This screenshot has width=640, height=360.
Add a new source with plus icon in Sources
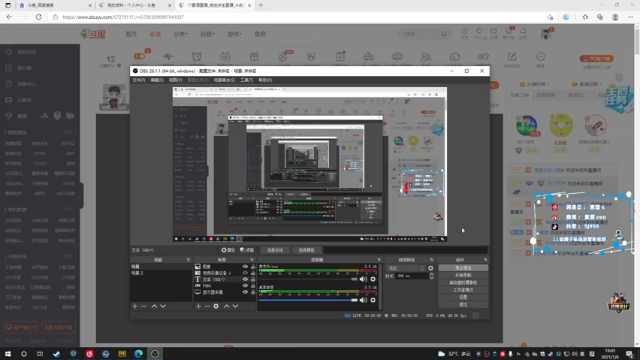pos(198,306)
